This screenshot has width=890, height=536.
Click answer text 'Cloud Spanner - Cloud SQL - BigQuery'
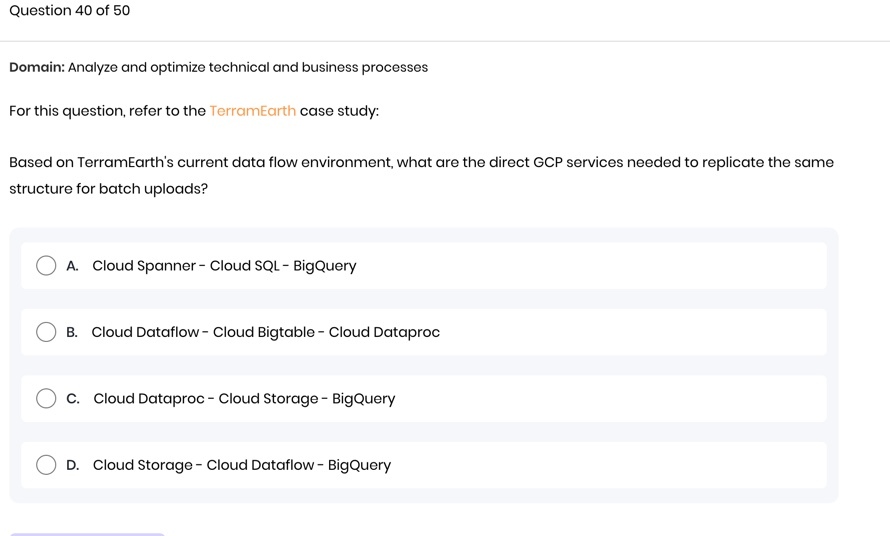click(x=224, y=266)
